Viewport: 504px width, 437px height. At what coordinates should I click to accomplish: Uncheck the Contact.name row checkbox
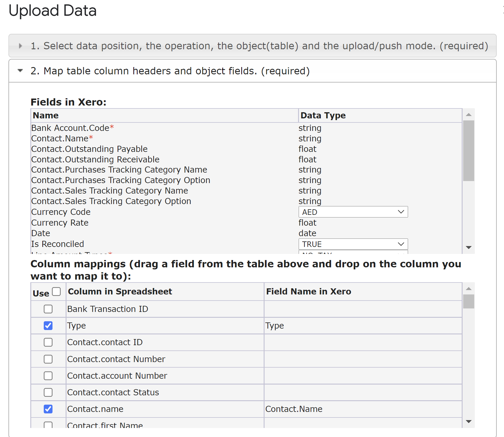[48, 409]
